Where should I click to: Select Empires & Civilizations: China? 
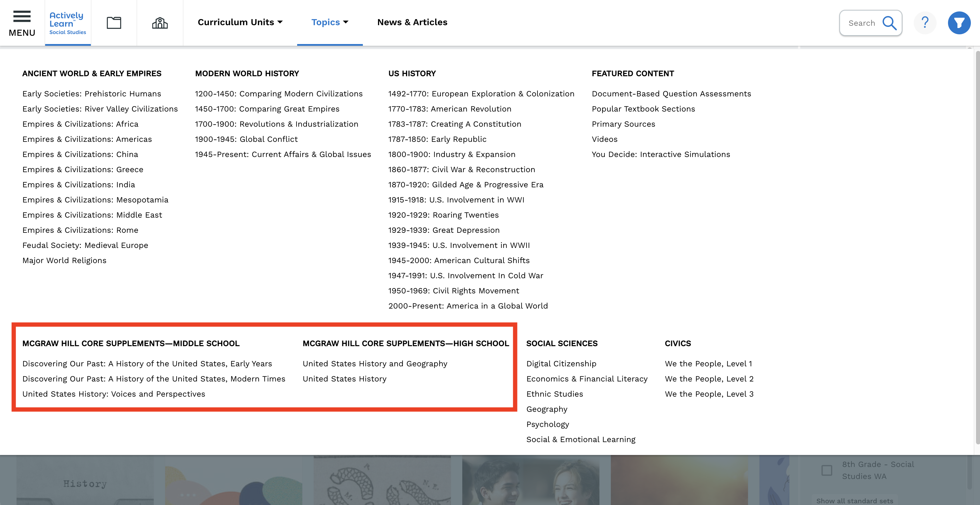(80, 154)
